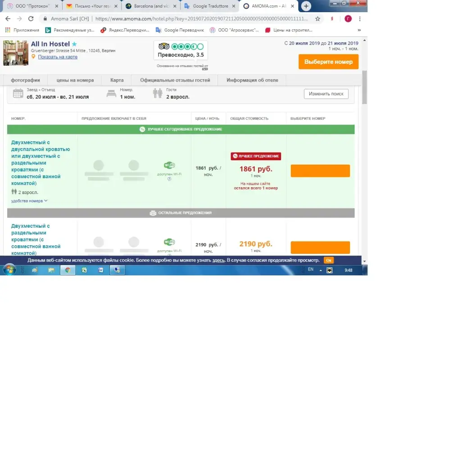The height and width of the screenshot is (450, 476).
Task: Expand удобства номера for the first room
Action: [x=29, y=201]
